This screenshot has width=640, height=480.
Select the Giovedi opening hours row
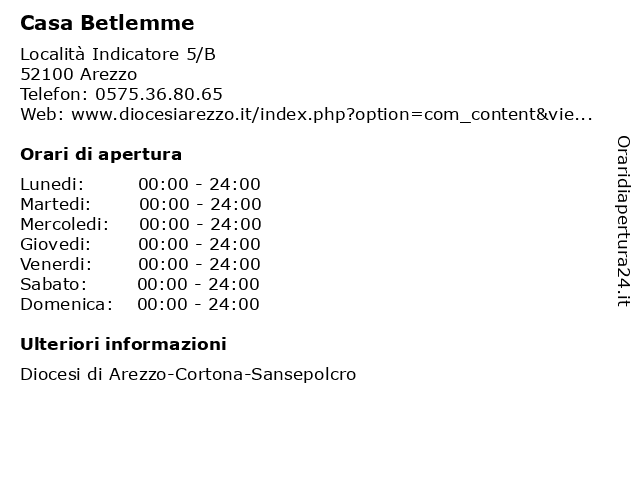[x=140, y=244]
